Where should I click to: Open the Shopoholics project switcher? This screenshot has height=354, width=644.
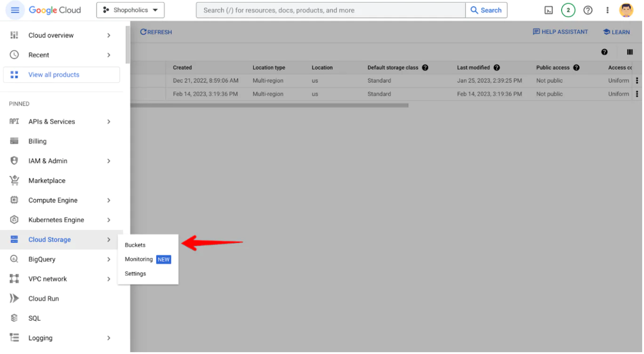[x=130, y=9]
